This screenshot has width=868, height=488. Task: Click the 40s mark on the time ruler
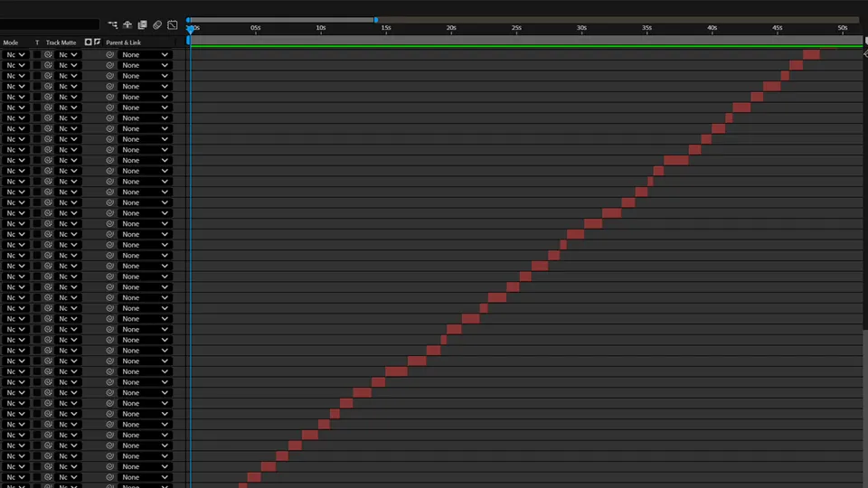click(x=712, y=28)
